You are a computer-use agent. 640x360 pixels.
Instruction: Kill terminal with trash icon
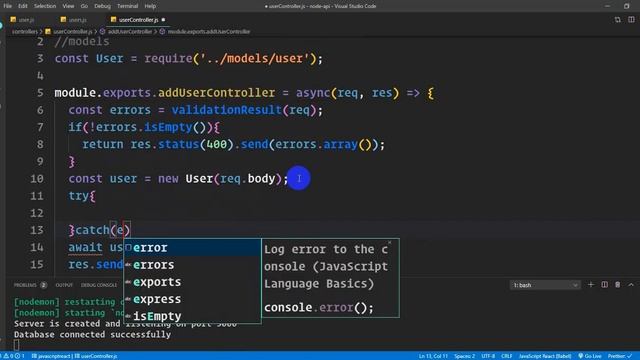point(618,284)
